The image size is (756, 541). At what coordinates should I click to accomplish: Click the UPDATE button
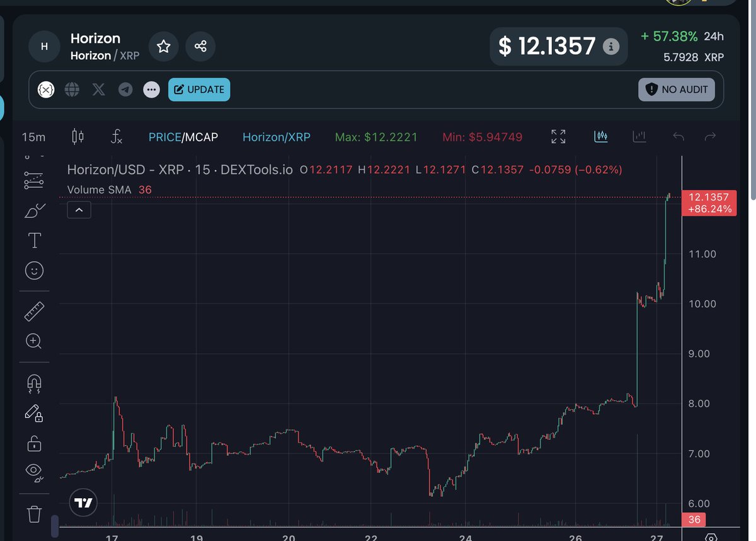pos(199,90)
